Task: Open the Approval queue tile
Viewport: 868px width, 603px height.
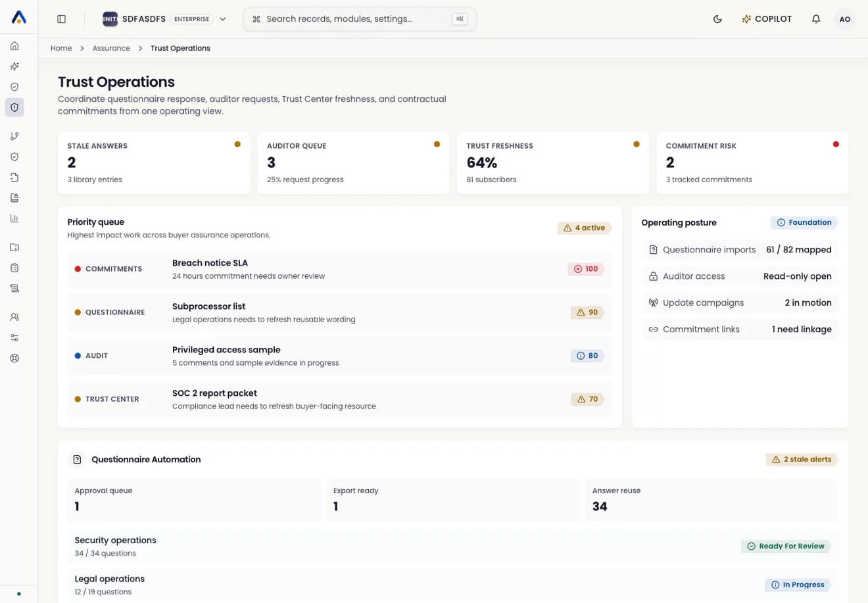Action: [x=194, y=500]
